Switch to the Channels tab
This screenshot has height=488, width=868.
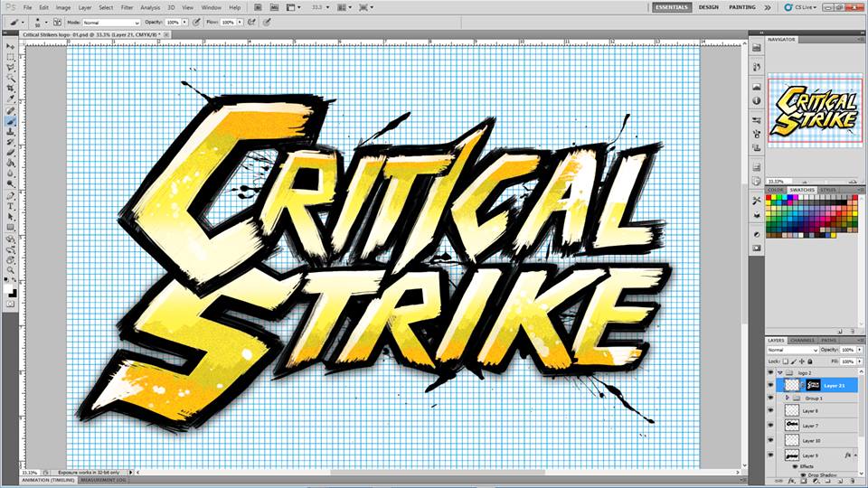802,341
